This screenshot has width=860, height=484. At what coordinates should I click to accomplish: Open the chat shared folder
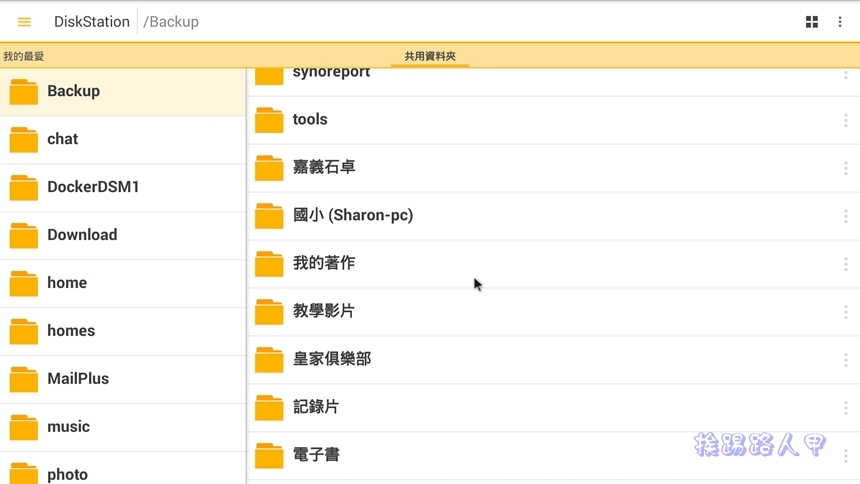pos(123,139)
